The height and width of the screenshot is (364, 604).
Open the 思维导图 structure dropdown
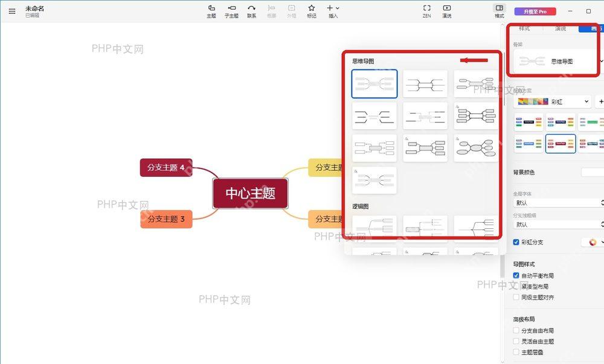[x=557, y=61]
